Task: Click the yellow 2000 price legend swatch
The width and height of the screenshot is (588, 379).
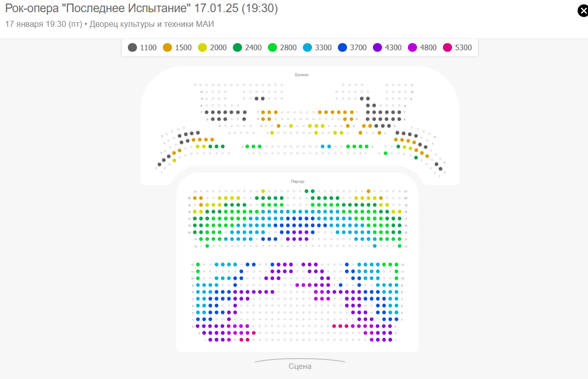Action: pos(202,48)
